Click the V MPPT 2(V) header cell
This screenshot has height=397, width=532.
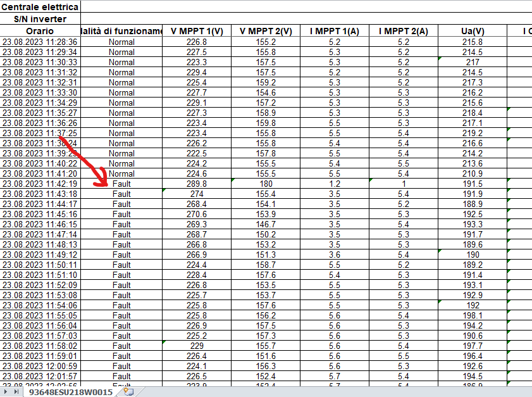(x=266, y=31)
